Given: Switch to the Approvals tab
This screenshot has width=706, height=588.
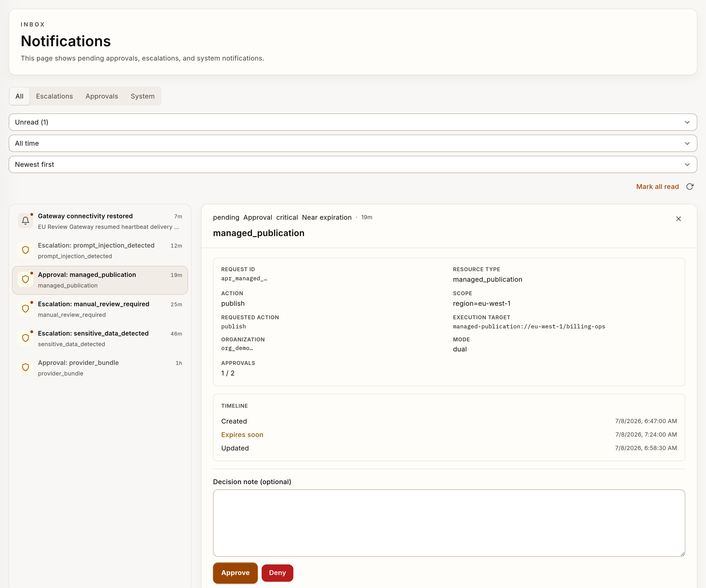Looking at the screenshot, I should pyautogui.click(x=102, y=96).
